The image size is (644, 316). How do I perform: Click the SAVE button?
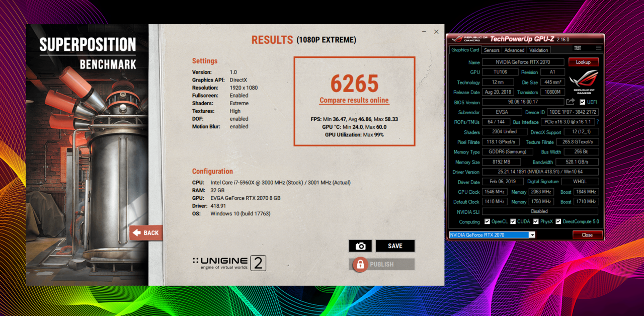click(395, 246)
